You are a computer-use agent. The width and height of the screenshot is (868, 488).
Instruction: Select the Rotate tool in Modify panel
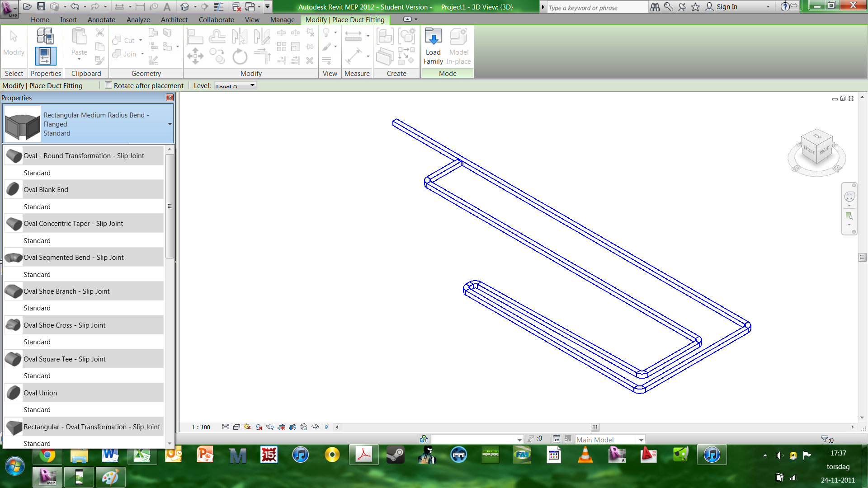[240, 57]
